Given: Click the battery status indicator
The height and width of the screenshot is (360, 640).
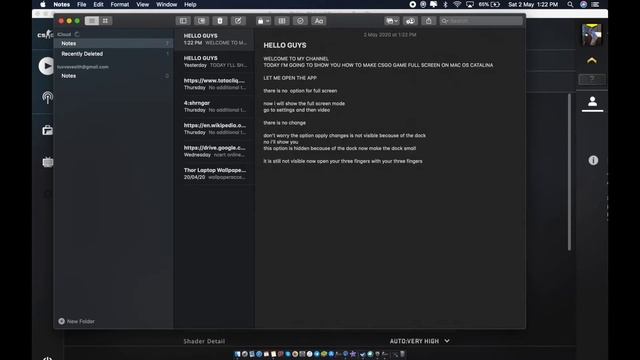Looking at the screenshot, I should pyautogui.click(x=489, y=4).
